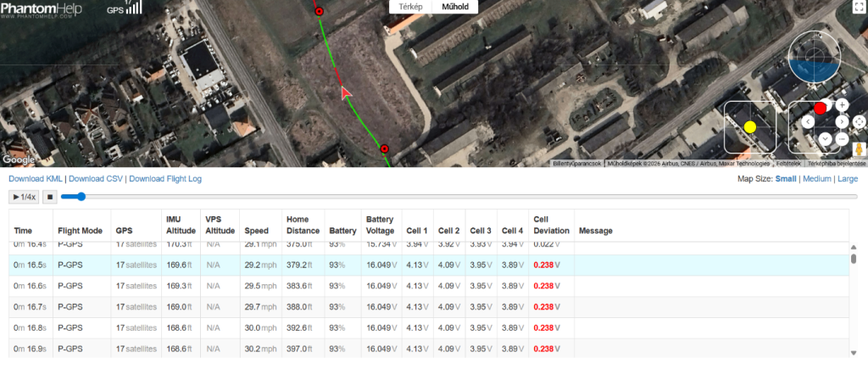Download the Flight Log
This screenshot has height=369, width=868.
[x=165, y=179]
